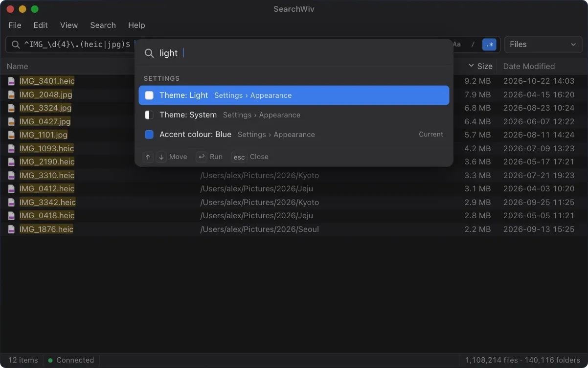
Task: Click the file icon beside IMG_3401.heic
Action: [x=11, y=81]
